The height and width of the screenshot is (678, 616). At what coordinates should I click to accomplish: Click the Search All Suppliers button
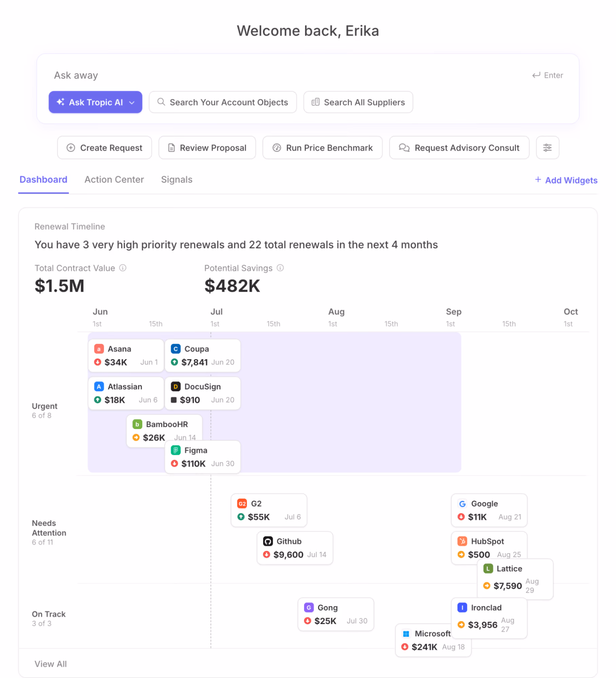(x=358, y=102)
